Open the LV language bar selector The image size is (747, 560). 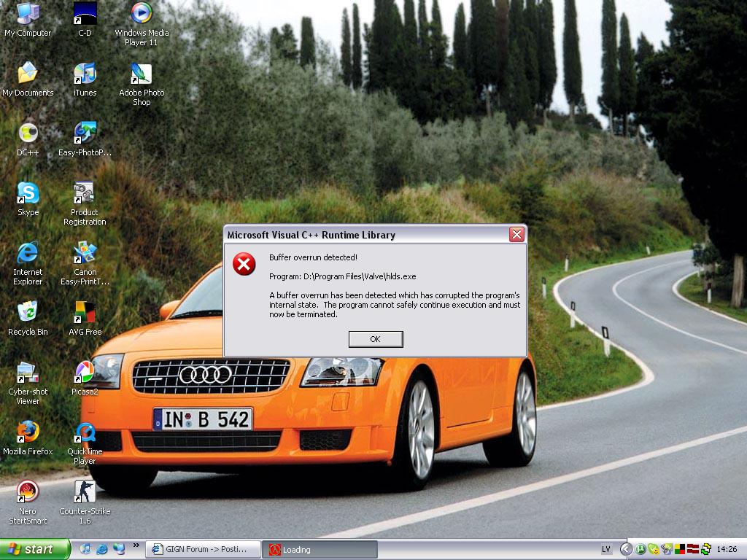click(606, 549)
